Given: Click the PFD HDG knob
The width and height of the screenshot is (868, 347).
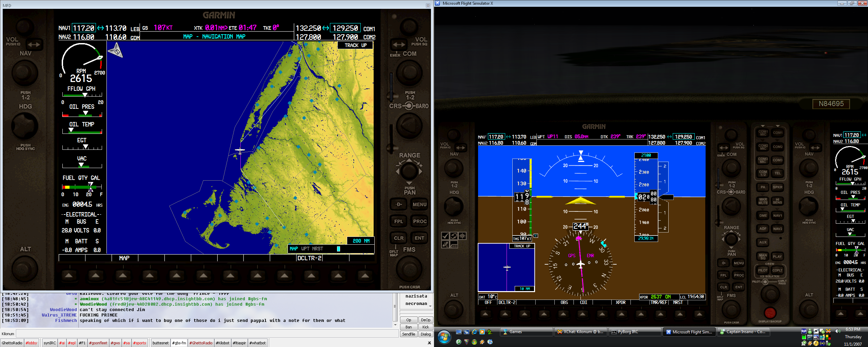Looking at the screenshot, I should click(454, 206).
